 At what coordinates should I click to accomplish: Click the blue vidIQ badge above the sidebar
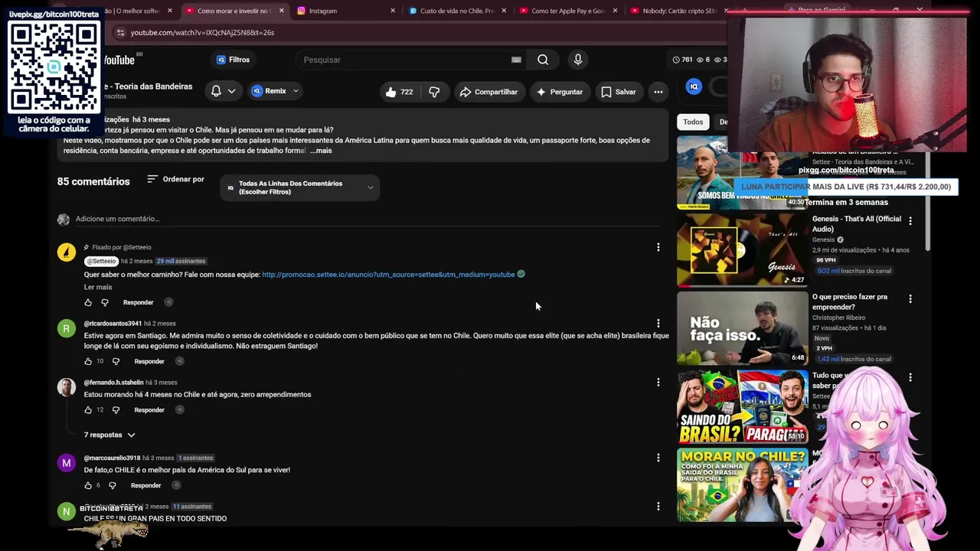click(694, 86)
